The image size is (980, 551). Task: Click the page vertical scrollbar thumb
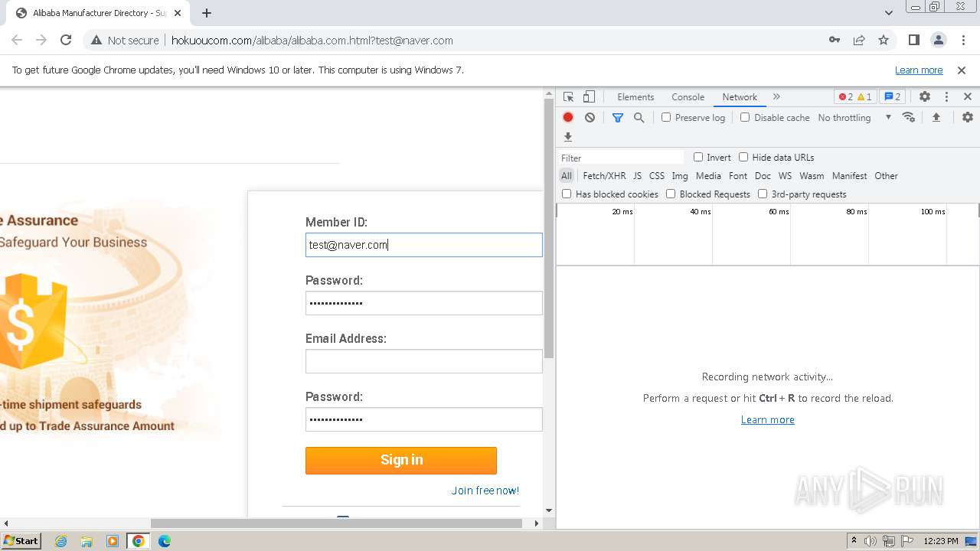[x=549, y=229]
